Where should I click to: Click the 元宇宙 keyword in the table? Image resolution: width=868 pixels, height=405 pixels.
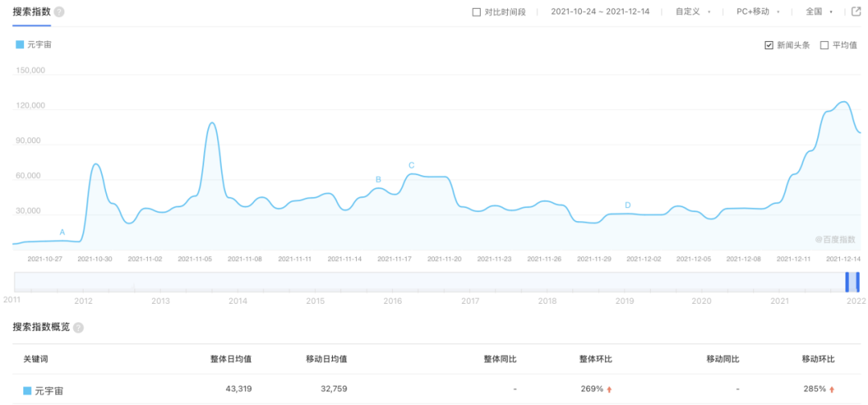tap(49, 391)
